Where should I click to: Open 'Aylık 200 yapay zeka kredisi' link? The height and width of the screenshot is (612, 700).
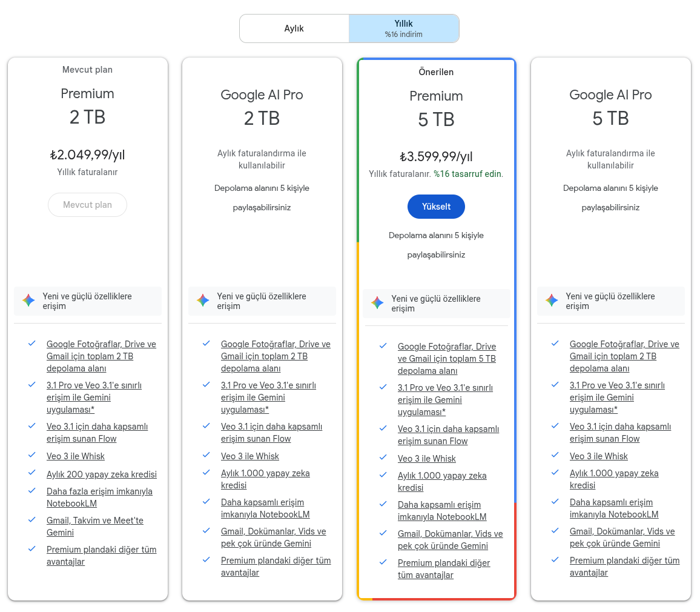[x=102, y=474]
